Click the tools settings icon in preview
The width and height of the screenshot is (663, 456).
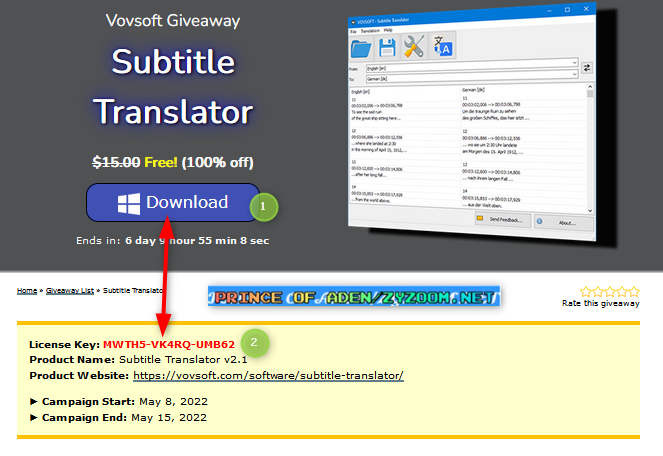[414, 45]
